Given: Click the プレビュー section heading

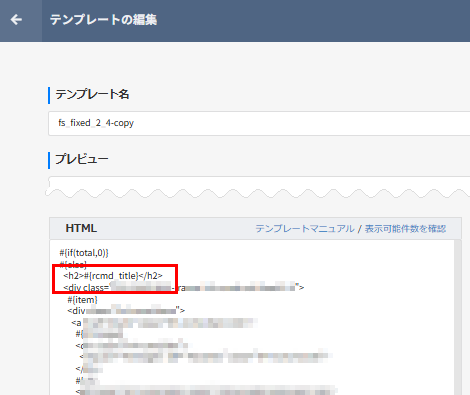Looking at the screenshot, I should point(82,159).
